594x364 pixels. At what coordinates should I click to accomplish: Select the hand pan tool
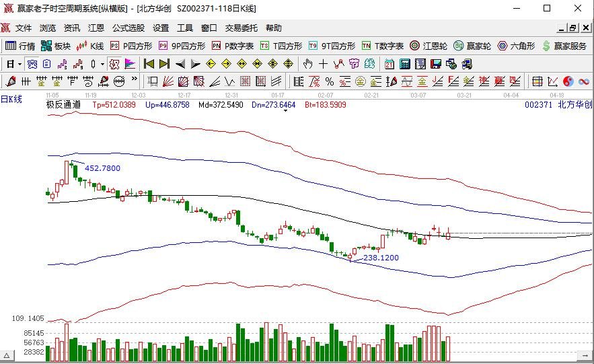(307, 64)
